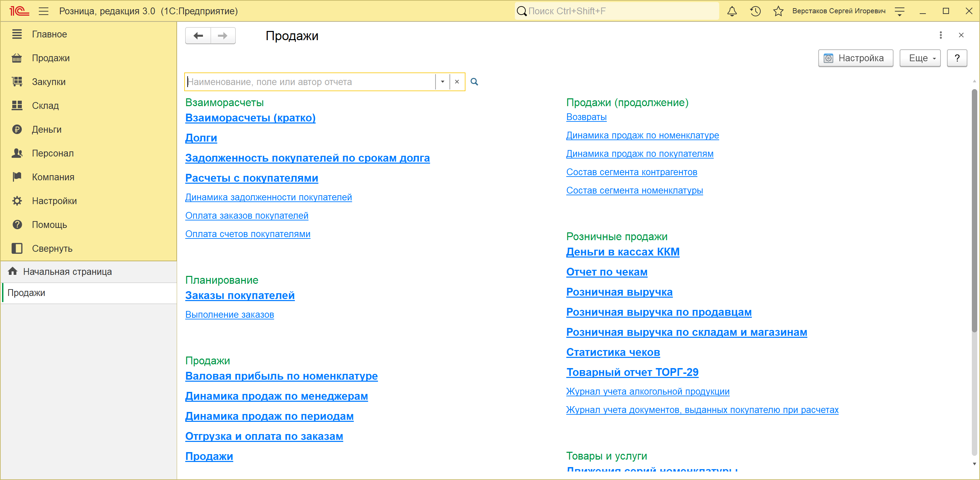
Task: Click the Помощь question icon in sidebar
Action: [17, 225]
